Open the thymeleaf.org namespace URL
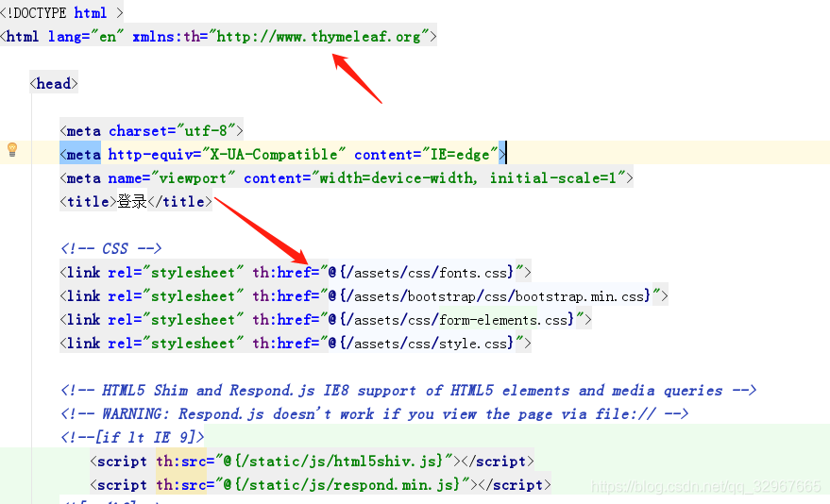The height and width of the screenshot is (504, 830). point(322,37)
